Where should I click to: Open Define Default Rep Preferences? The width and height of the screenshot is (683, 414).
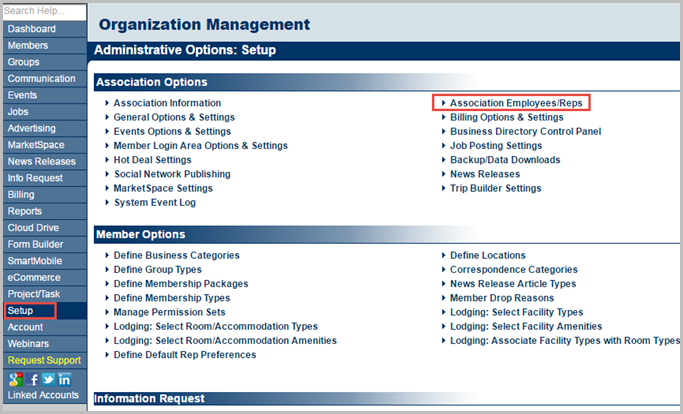(185, 355)
